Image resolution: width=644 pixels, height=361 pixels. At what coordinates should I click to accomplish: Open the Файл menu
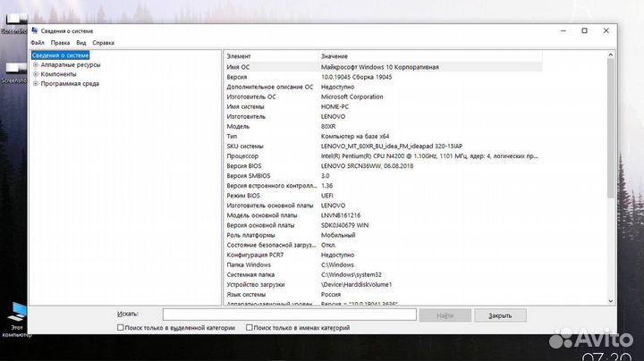coord(38,43)
